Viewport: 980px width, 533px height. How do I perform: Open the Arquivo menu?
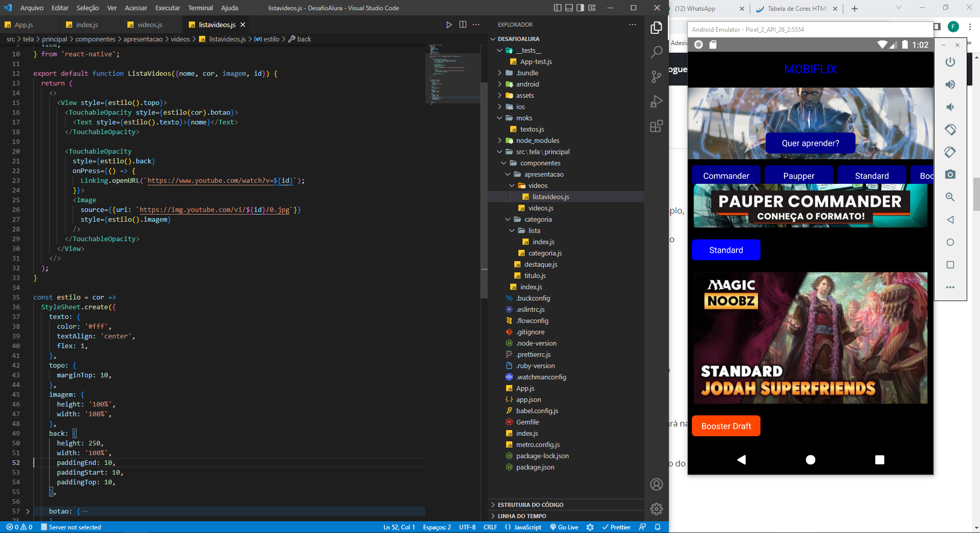pyautogui.click(x=32, y=8)
